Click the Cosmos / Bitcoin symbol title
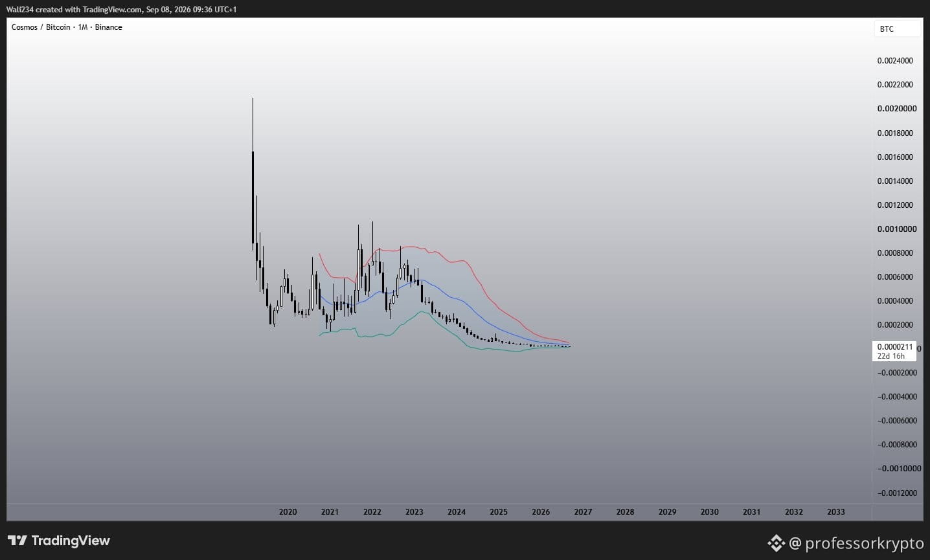 pos(41,27)
